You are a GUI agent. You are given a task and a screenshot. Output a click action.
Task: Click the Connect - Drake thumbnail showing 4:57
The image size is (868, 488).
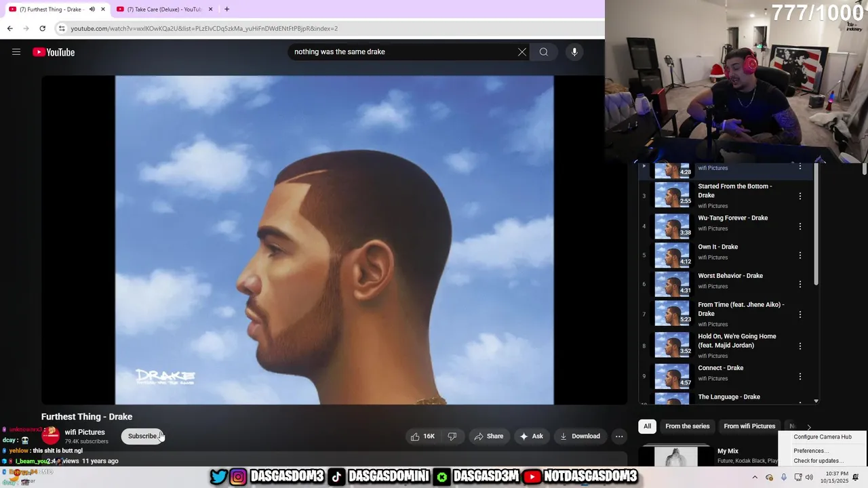click(673, 375)
